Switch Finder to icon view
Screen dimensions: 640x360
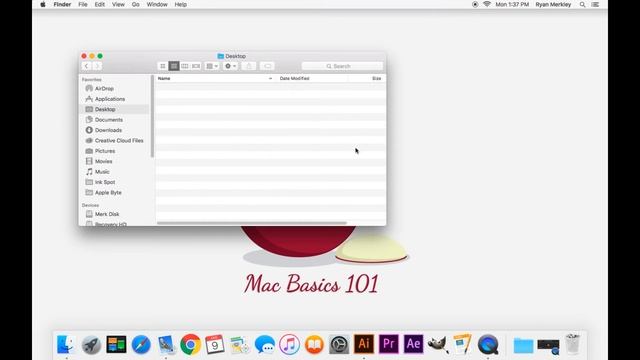163,66
